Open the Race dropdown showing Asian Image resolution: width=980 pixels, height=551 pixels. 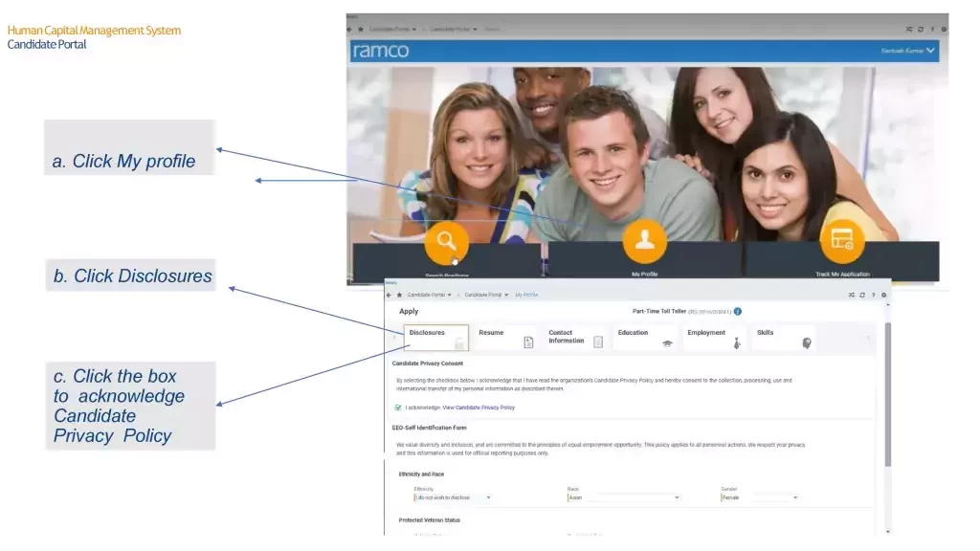click(624, 497)
